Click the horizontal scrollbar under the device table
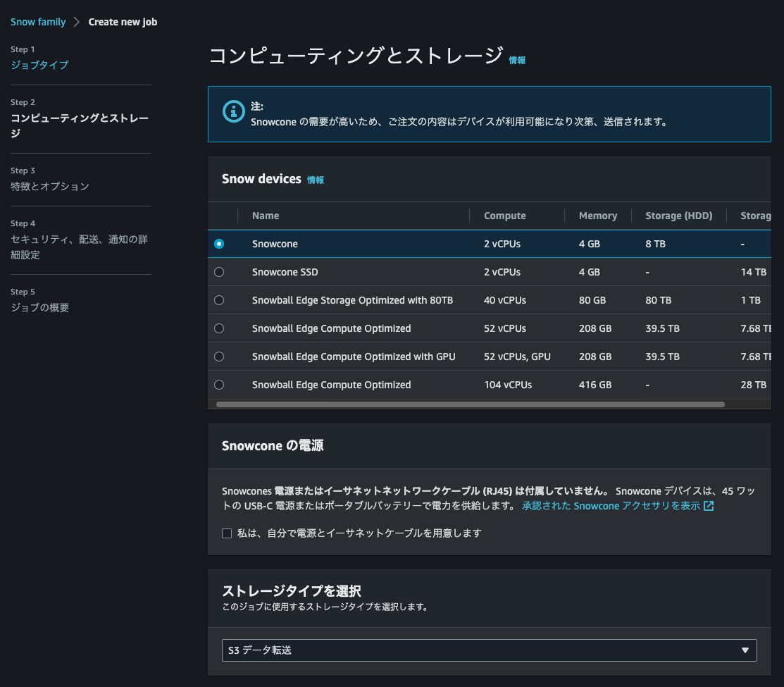Image resolution: width=784 pixels, height=687 pixels. pyautogui.click(x=472, y=404)
